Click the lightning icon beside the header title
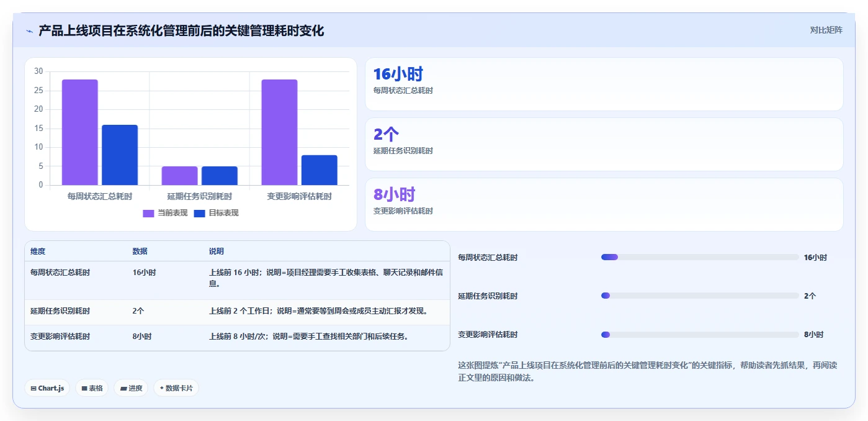The height and width of the screenshot is (421, 868). click(30, 31)
